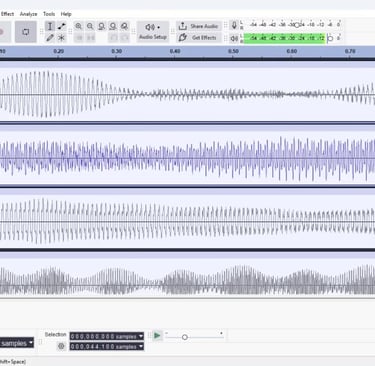Click the Zoom In magnifier
The height and width of the screenshot is (366, 375).
79,26
